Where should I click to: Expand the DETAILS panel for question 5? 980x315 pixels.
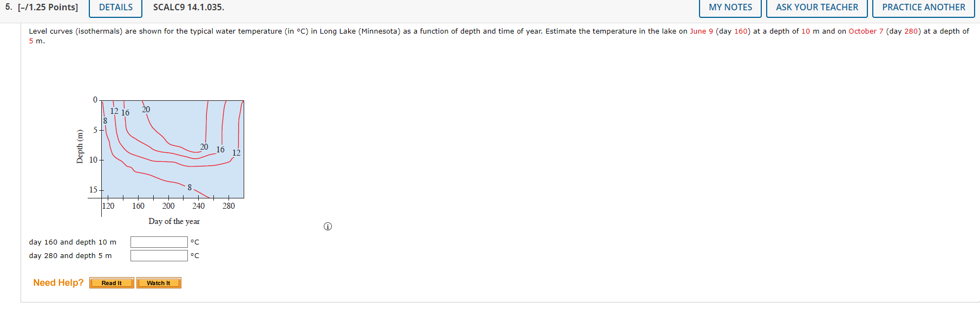pos(115,7)
